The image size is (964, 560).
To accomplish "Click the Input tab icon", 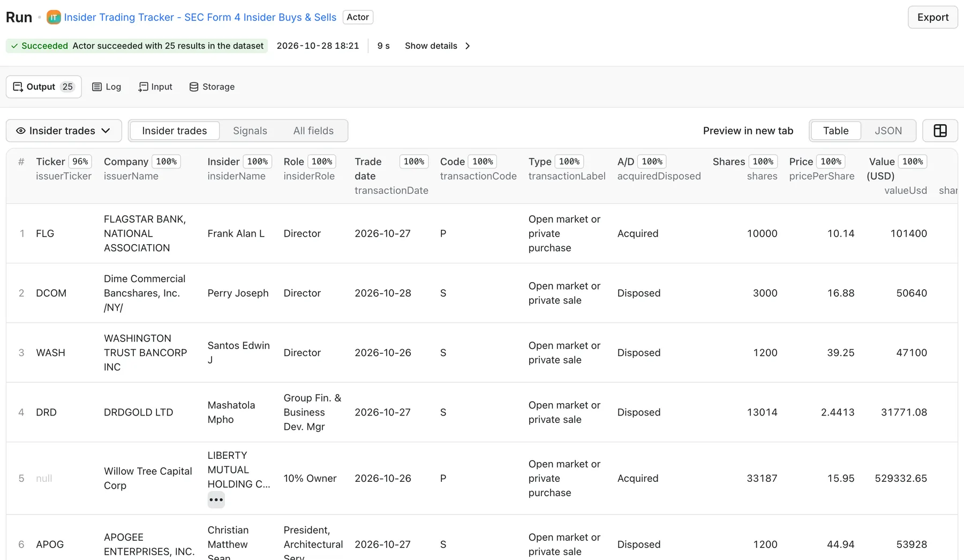I will (x=143, y=87).
